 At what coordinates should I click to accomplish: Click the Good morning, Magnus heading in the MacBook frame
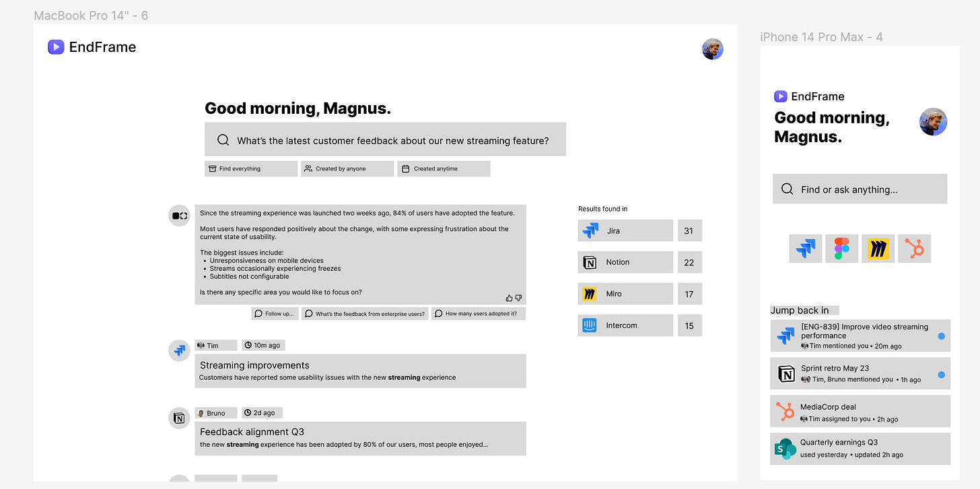297,108
